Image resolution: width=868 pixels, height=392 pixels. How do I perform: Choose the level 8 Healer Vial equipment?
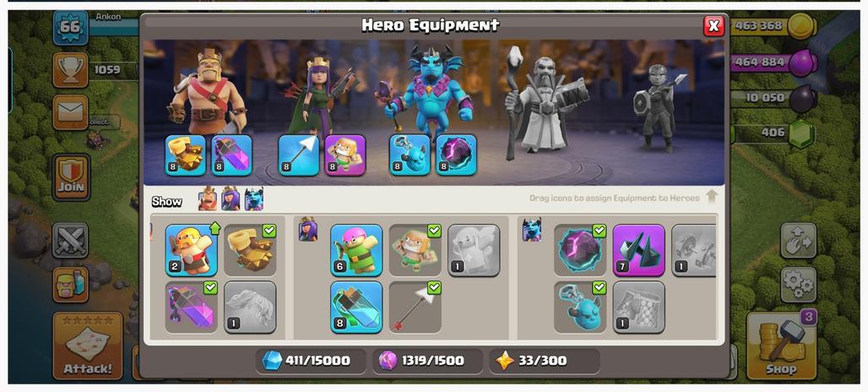356,308
